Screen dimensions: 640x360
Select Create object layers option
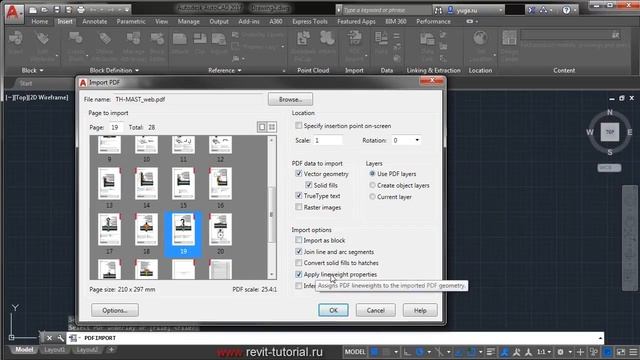click(372, 185)
